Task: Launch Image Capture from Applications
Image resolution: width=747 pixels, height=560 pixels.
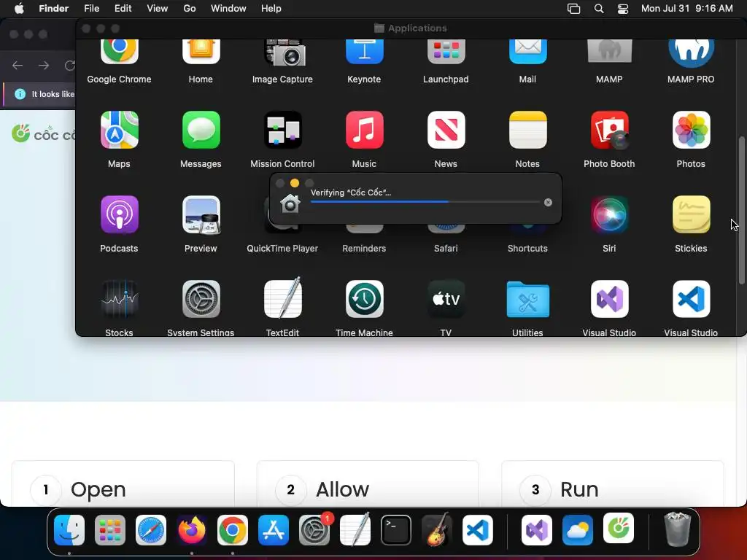Action: point(285,52)
